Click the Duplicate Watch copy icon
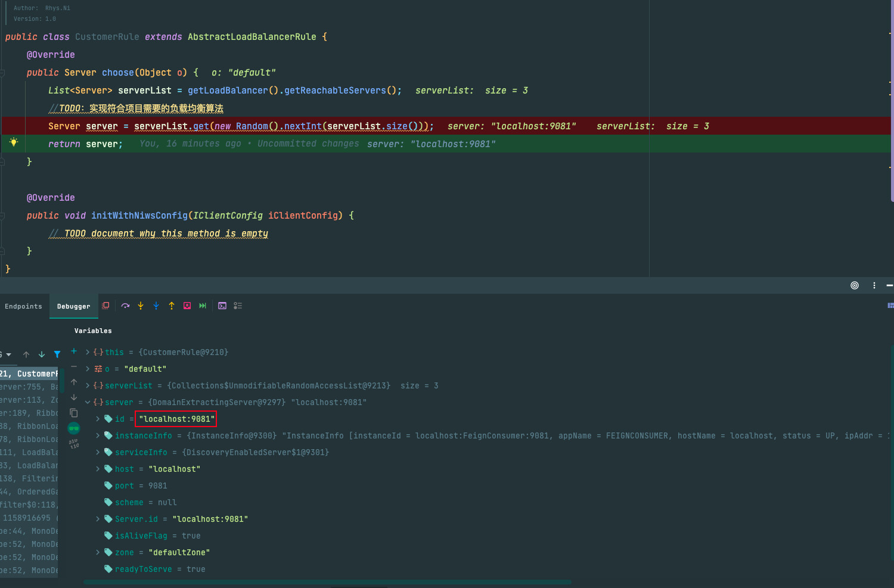 click(74, 413)
